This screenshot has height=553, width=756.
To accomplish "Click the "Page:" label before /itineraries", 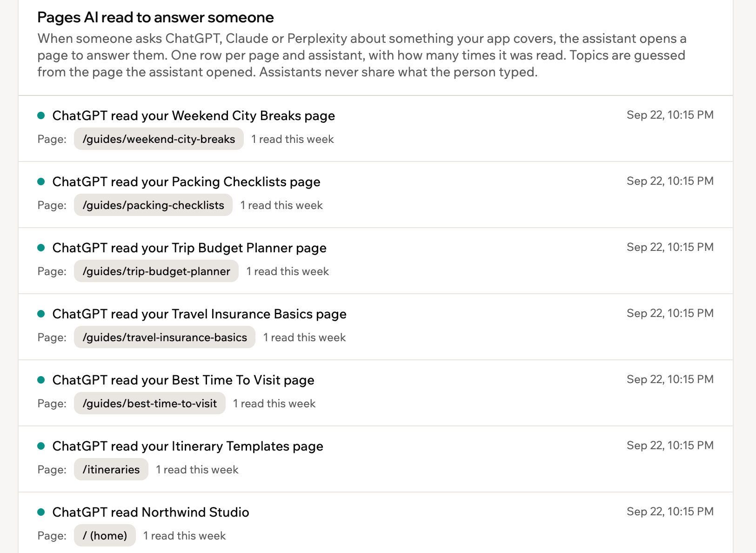I will (x=52, y=470).
